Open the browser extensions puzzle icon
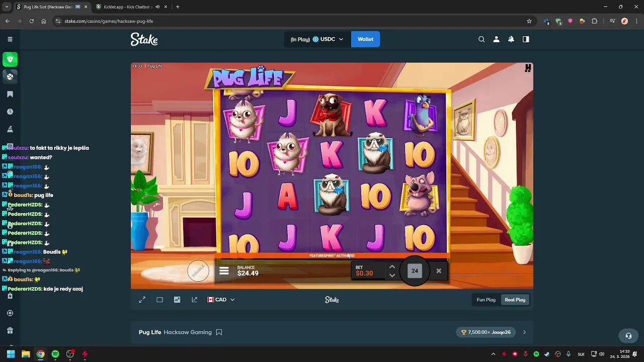This screenshot has width=644, height=362. (x=594, y=21)
